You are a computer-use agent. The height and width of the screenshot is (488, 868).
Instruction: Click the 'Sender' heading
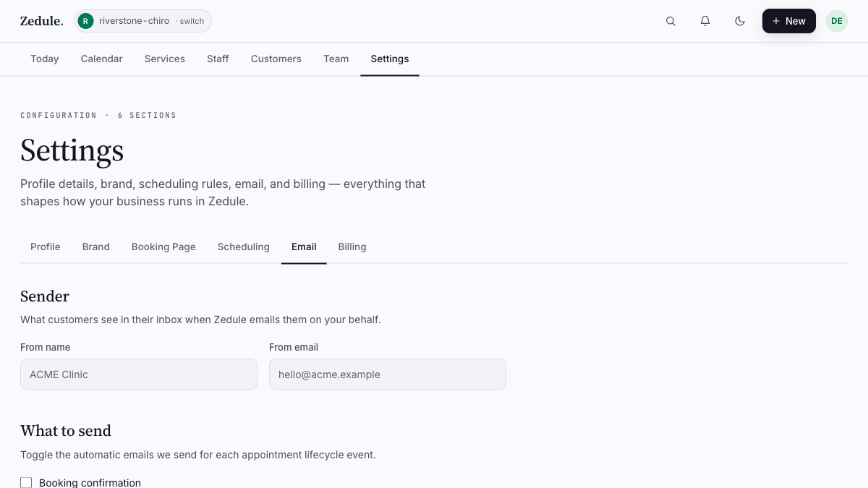coord(45,296)
